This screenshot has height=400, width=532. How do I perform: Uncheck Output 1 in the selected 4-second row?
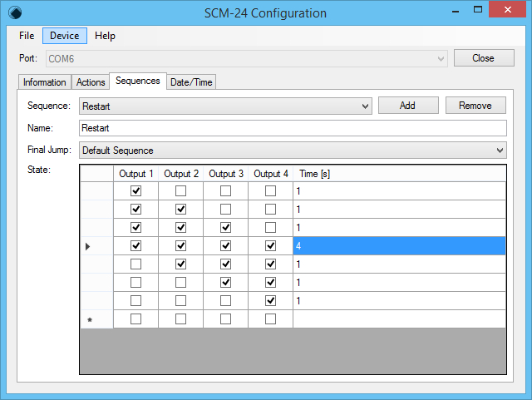coord(135,246)
